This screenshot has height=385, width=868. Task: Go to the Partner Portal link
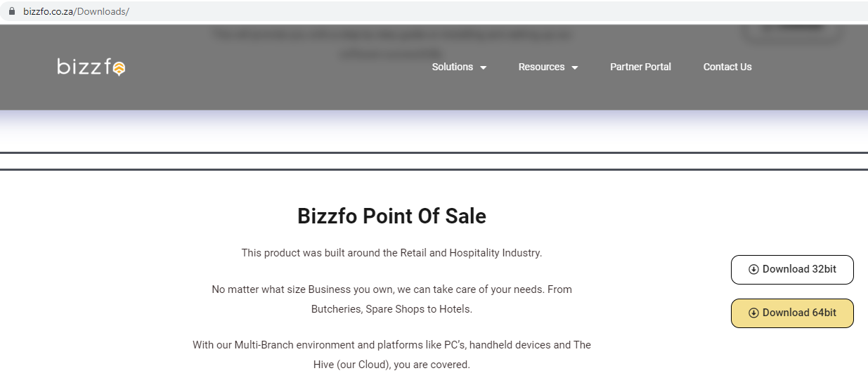640,67
